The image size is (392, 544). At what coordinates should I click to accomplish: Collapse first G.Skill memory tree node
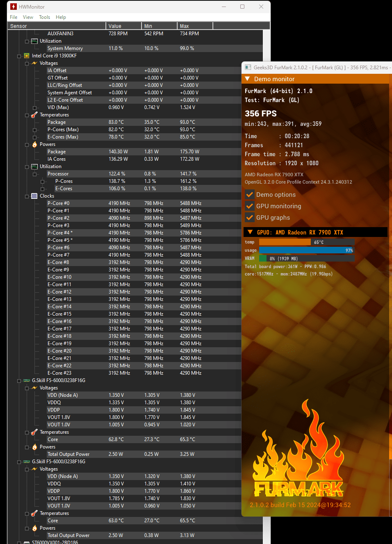pos(19,381)
